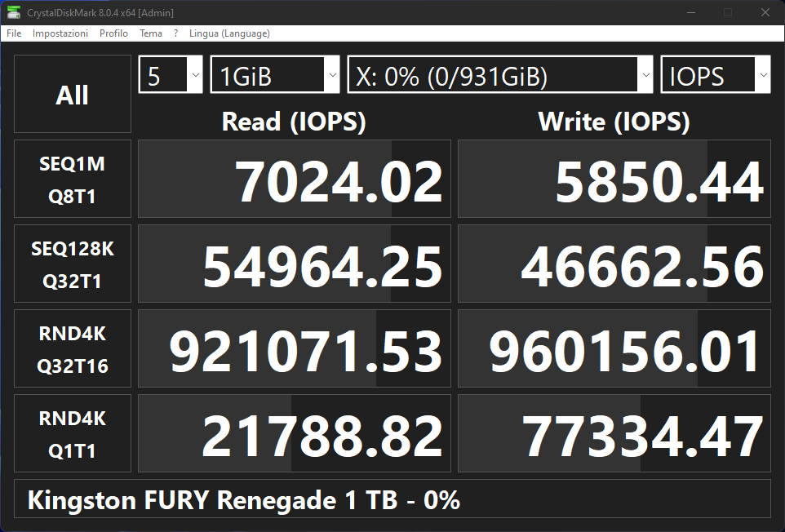This screenshot has width=785, height=532.
Task: Click the SEQ1M read result 7024.02
Action: (295, 179)
